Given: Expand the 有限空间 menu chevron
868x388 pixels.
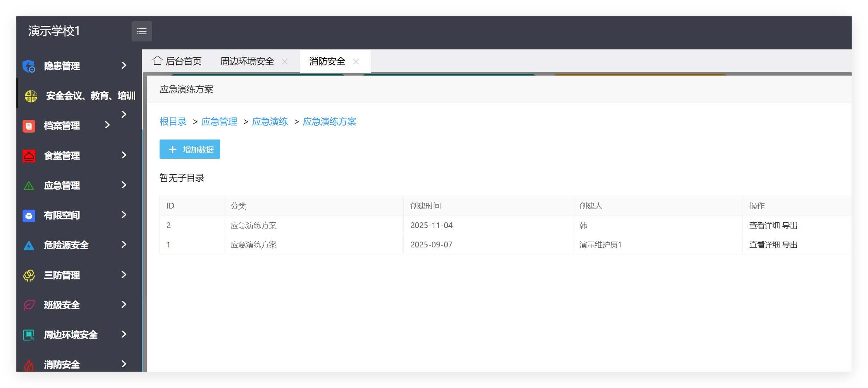Looking at the screenshot, I should click(124, 215).
